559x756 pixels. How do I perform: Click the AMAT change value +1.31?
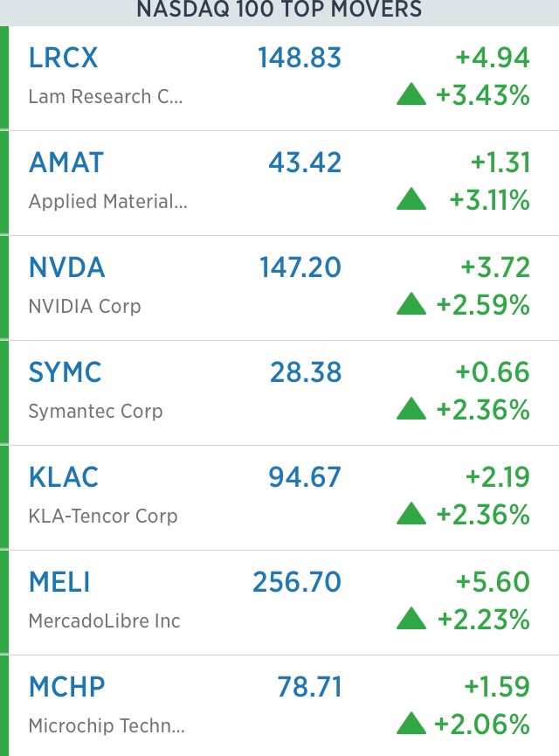500,162
